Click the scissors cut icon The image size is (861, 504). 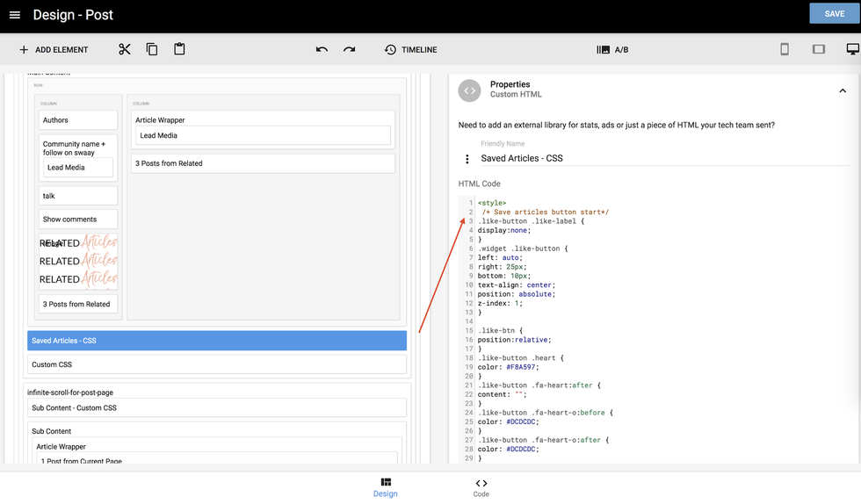(x=125, y=49)
